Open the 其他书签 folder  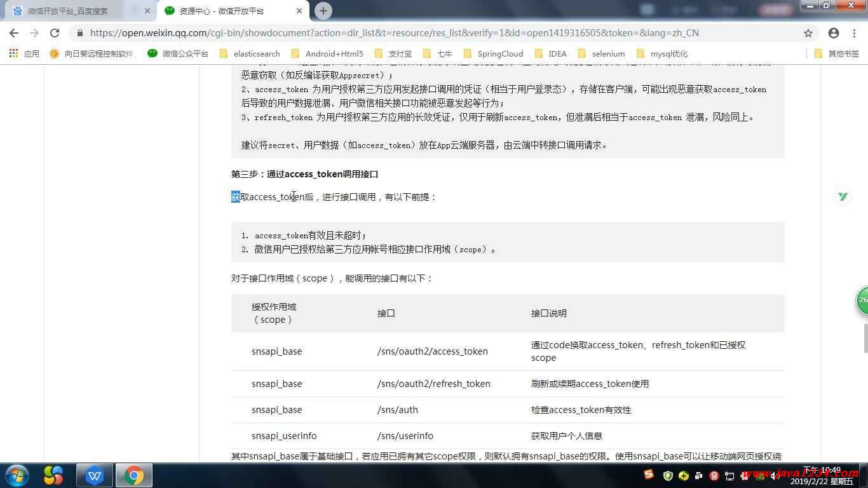[x=837, y=53]
